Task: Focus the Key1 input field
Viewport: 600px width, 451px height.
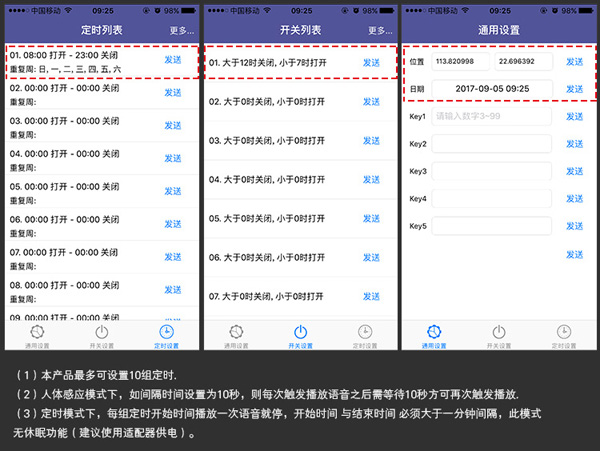Action: (492, 116)
